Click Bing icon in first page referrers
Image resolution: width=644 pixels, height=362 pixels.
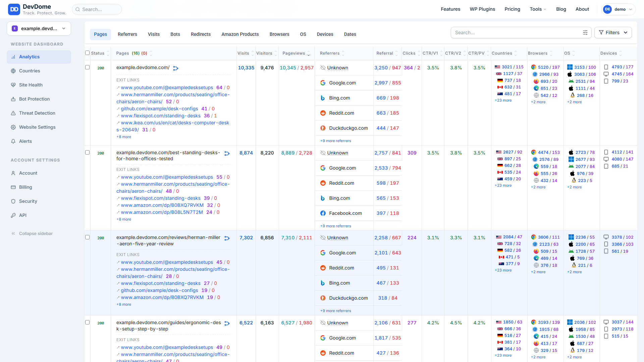[x=323, y=98]
